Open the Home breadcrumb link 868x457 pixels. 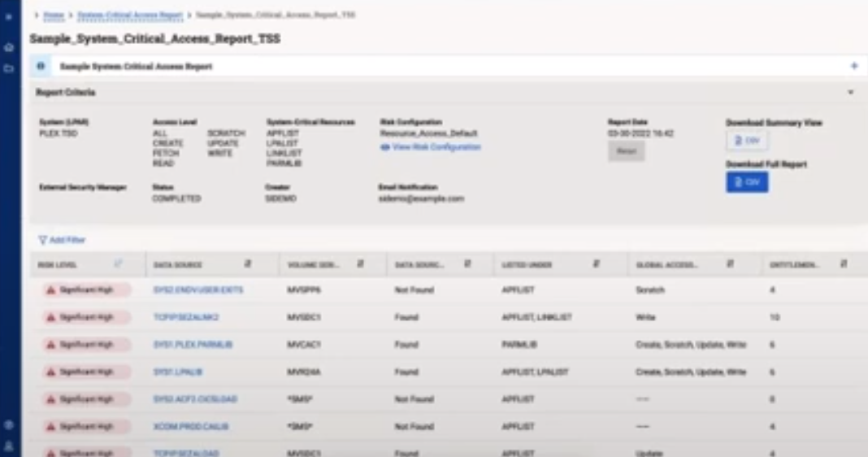(x=54, y=15)
